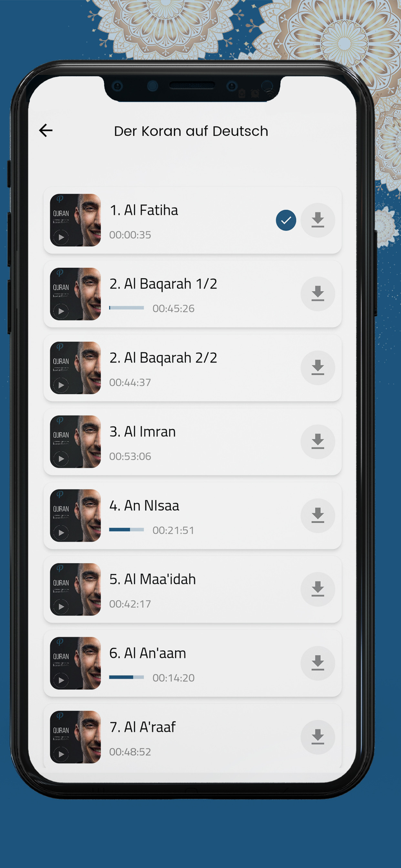Open the 2. Al Baqarah 1/2 title
Viewport: 401px width, 868px height.
pyautogui.click(x=163, y=284)
